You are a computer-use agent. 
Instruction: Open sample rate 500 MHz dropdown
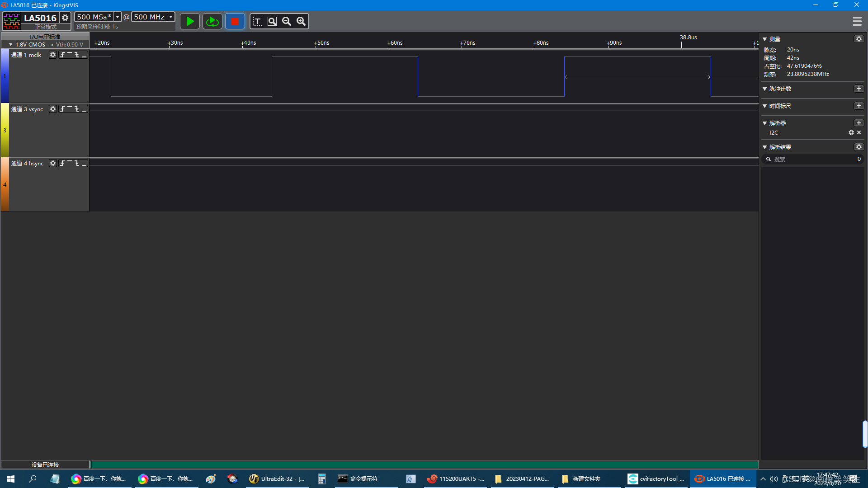click(171, 17)
